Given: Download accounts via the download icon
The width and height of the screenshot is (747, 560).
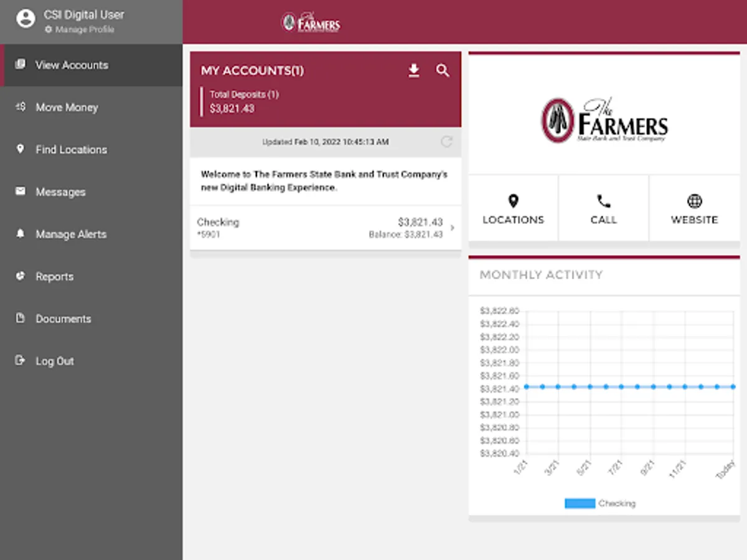Looking at the screenshot, I should tap(414, 71).
